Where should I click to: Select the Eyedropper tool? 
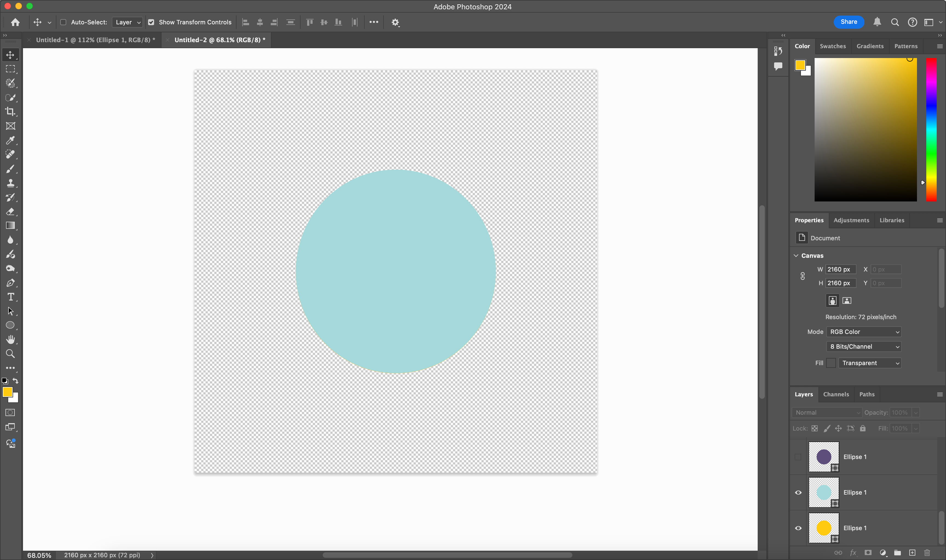click(10, 140)
